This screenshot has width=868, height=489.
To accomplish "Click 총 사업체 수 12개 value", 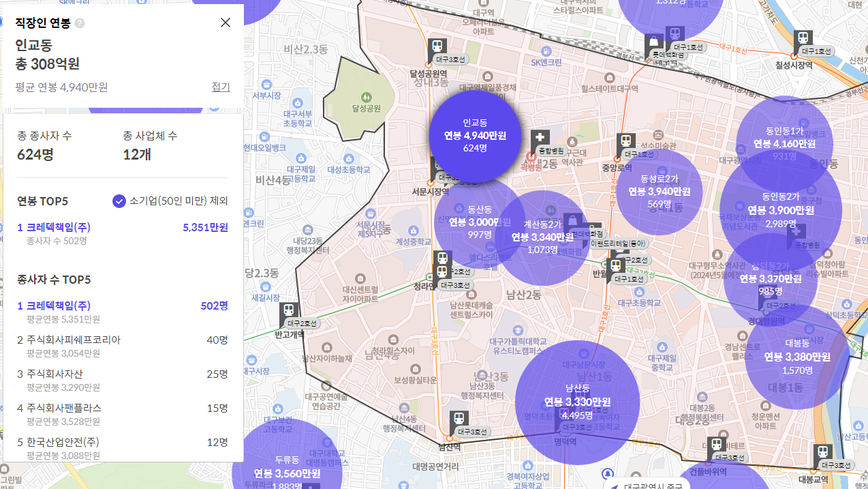I will 137,154.
